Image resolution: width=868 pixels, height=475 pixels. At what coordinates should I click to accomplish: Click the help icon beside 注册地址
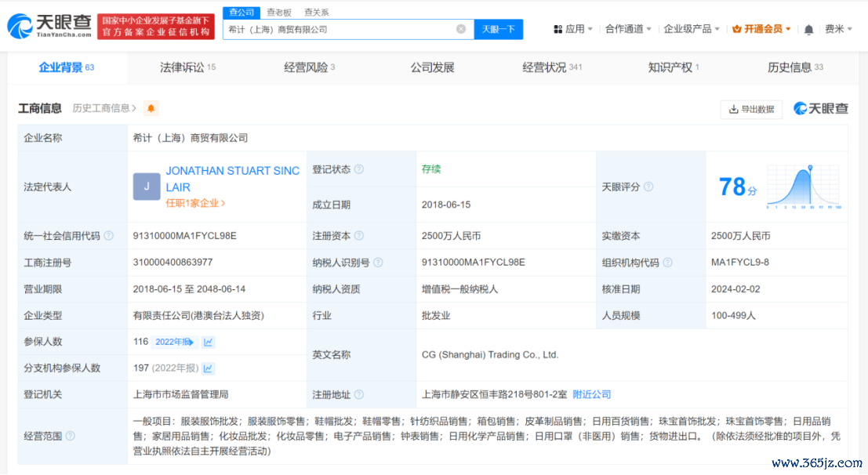pyautogui.click(x=358, y=394)
